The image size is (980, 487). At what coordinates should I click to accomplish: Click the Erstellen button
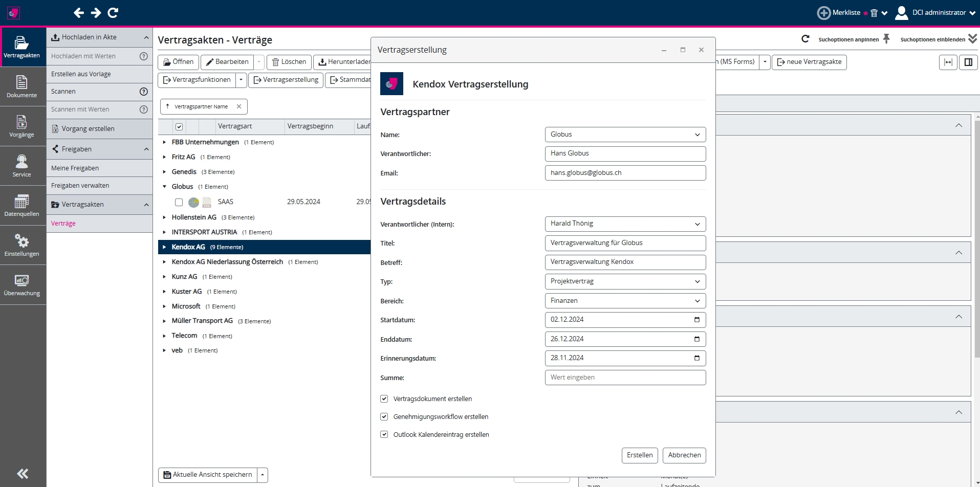640,455
